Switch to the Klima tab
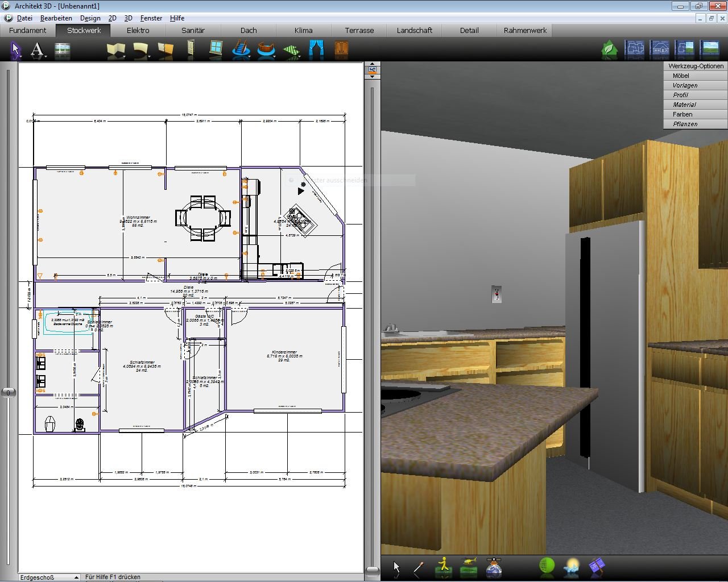 [304, 30]
